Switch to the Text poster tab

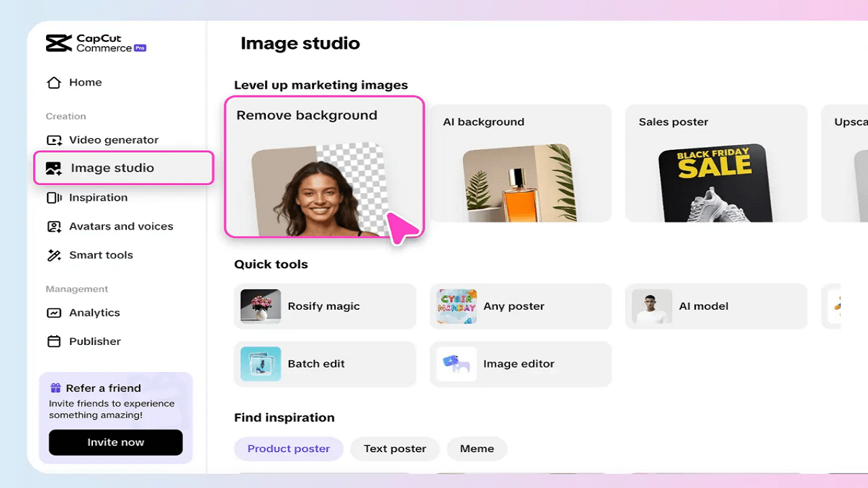[x=395, y=448]
